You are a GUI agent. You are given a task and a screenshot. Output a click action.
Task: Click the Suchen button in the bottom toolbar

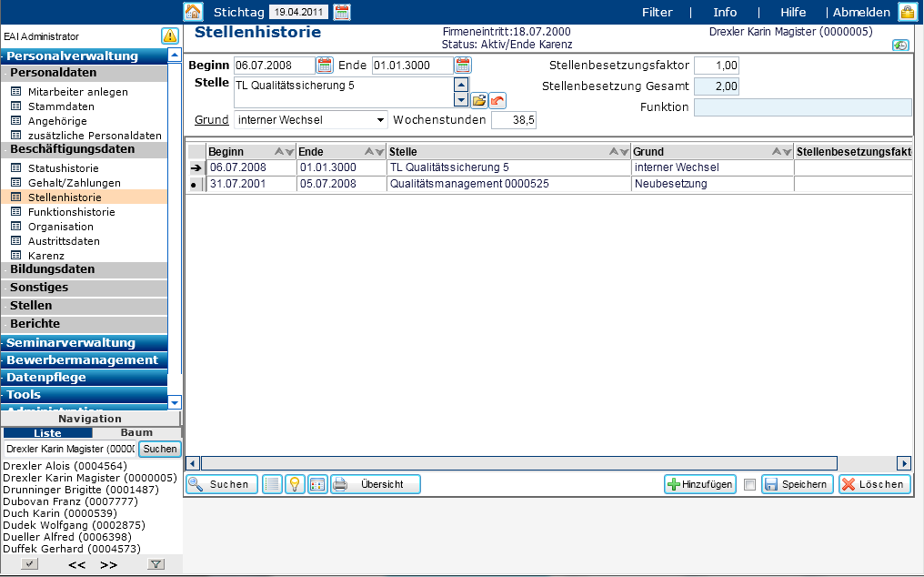click(x=222, y=484)
